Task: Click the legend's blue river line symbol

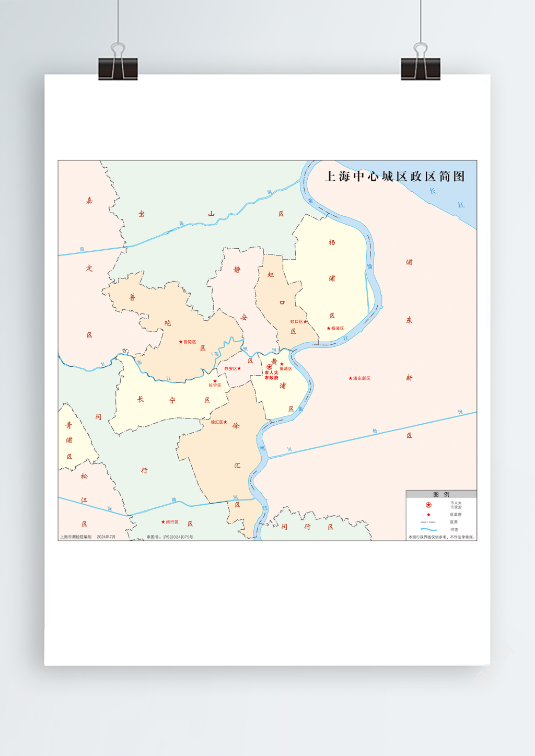Action: pos(428,530)
